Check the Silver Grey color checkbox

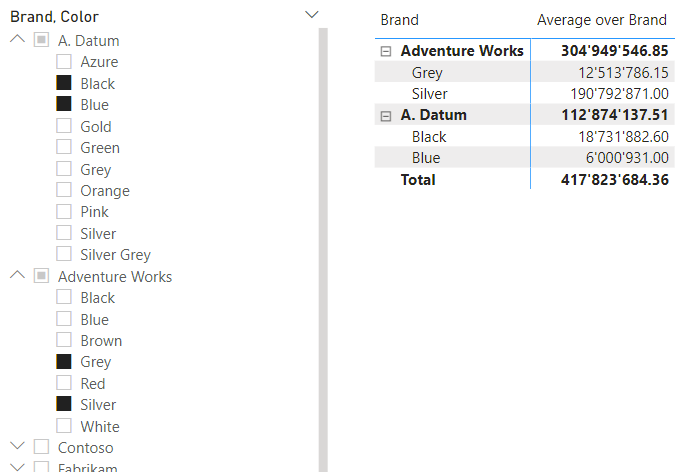coord(64,255)
